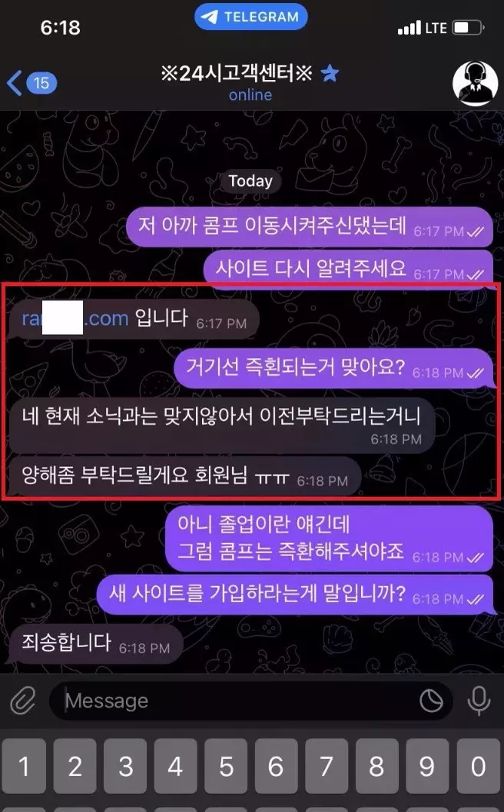This screenshot has height=812, width=504.
Task: Tap the paperclip attachment icon
Action: point(23,701)
